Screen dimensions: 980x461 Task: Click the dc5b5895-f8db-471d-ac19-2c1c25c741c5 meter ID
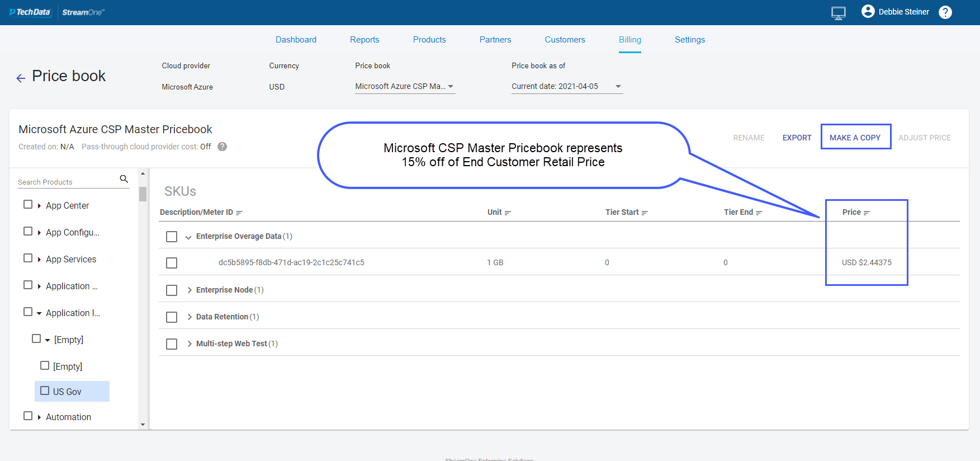(291, 262)
